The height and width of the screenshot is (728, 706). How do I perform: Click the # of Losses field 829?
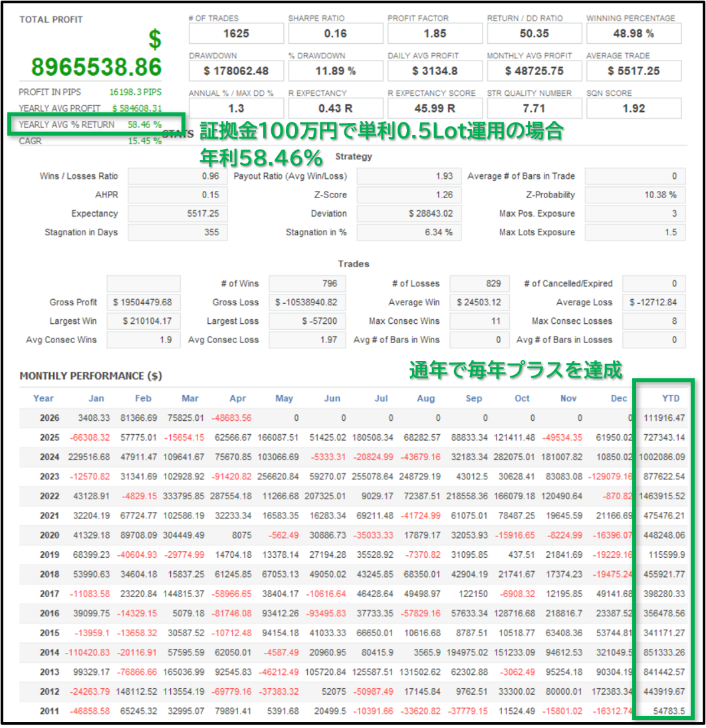pyautogui.click(x=479, y=284)
